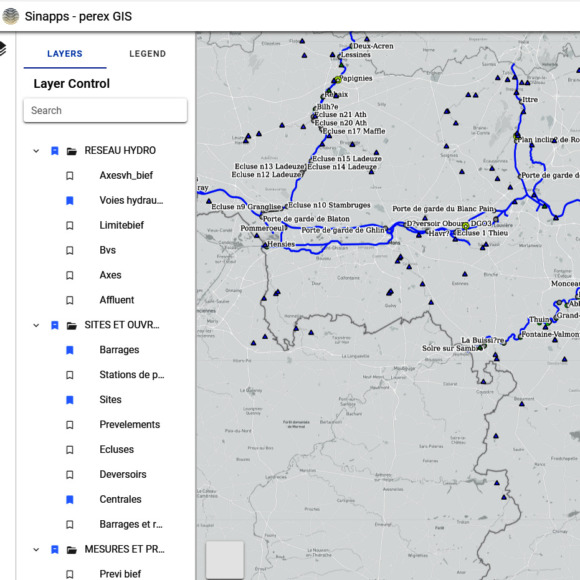Hide the Barrages layer
Viewport: 580px width, 580px height.
pyautogui.click(x=70, y=350)
